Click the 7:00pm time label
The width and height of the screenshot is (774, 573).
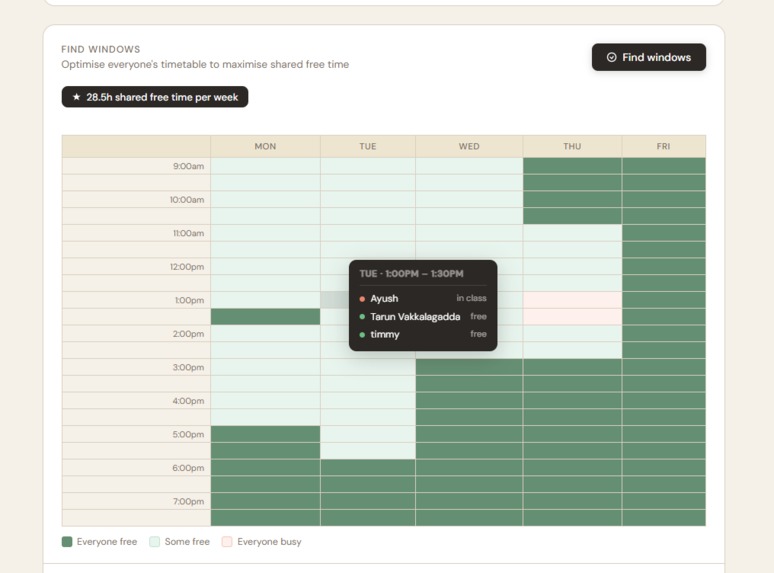coord(188,502)
